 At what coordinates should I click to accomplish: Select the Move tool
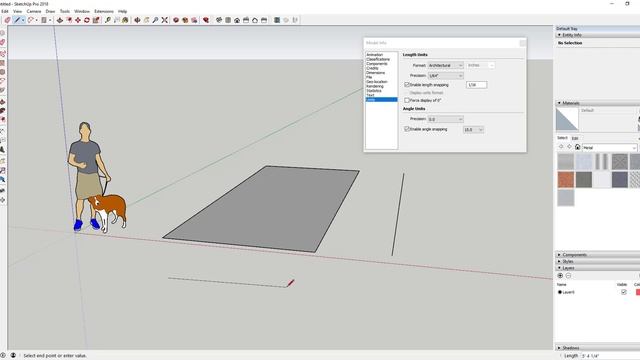coord(78,20)
